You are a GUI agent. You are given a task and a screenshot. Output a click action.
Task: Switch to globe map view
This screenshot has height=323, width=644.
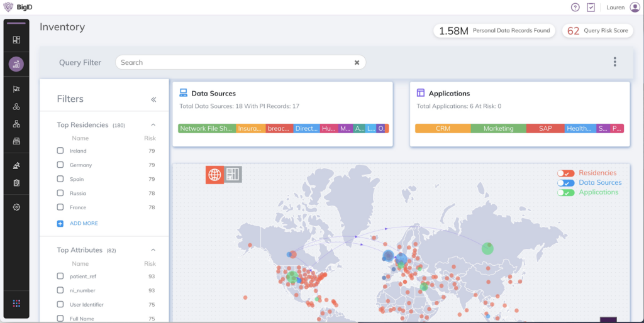tap(214, 175)
